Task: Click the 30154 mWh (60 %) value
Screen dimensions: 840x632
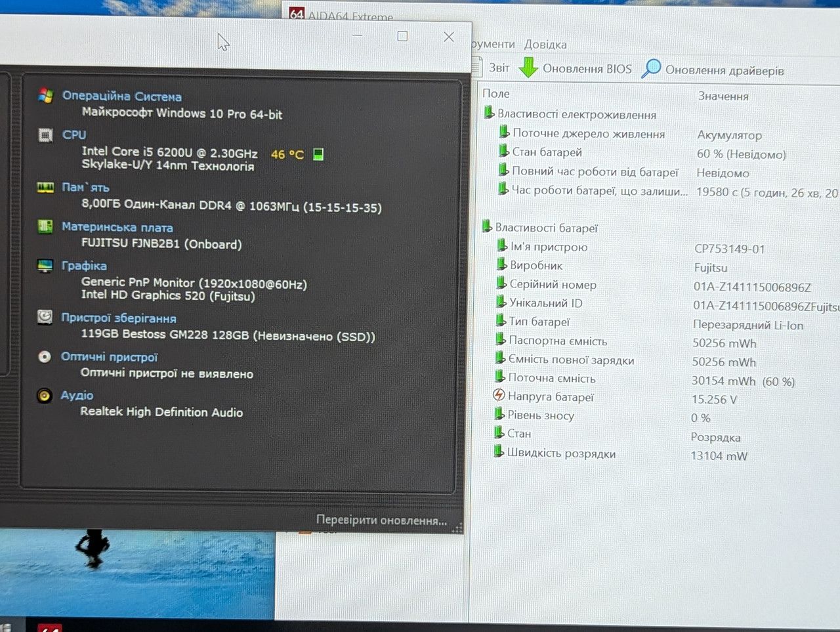Action: 744,381
